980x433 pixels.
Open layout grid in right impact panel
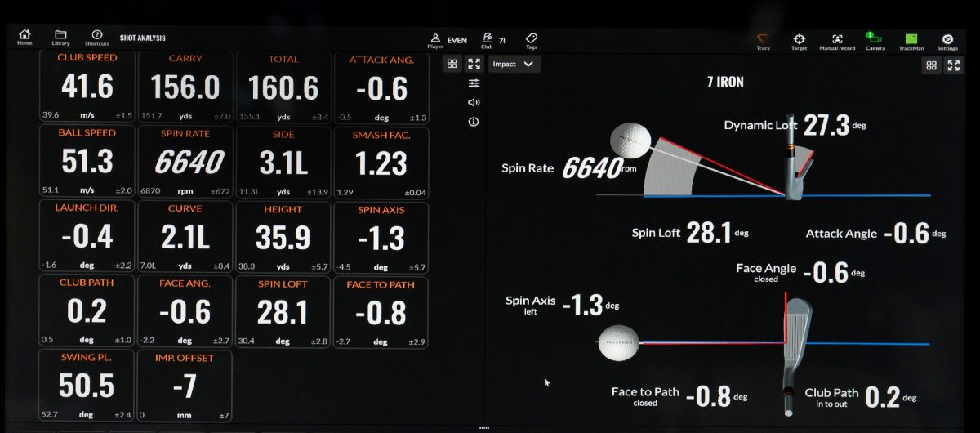click(x=931, y=65)
